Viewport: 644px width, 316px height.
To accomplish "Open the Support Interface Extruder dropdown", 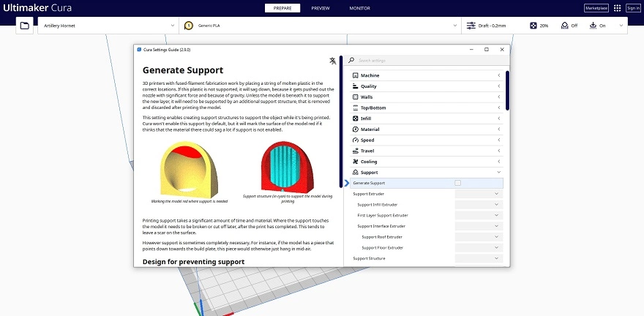I will [479, 226].
